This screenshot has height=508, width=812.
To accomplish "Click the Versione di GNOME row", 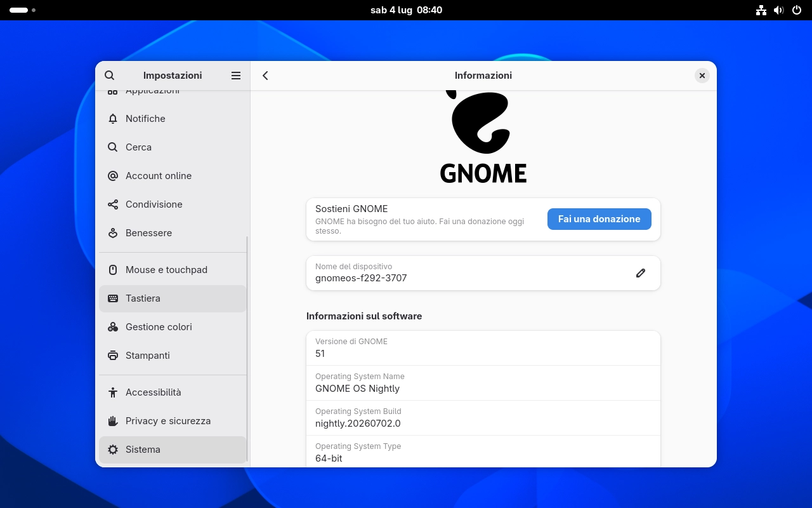I will 483,348.
